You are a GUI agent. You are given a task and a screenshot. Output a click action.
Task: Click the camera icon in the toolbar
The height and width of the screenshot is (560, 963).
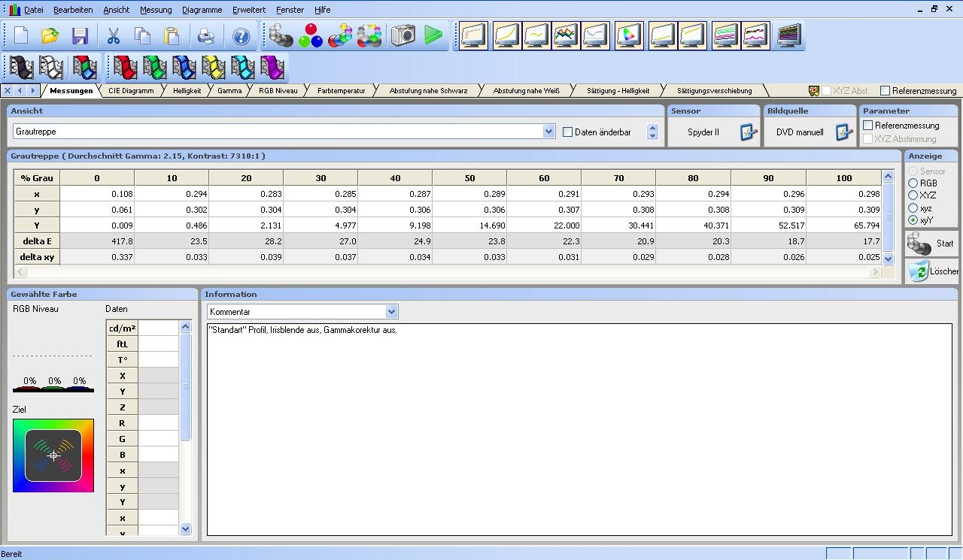pos(403,35)
